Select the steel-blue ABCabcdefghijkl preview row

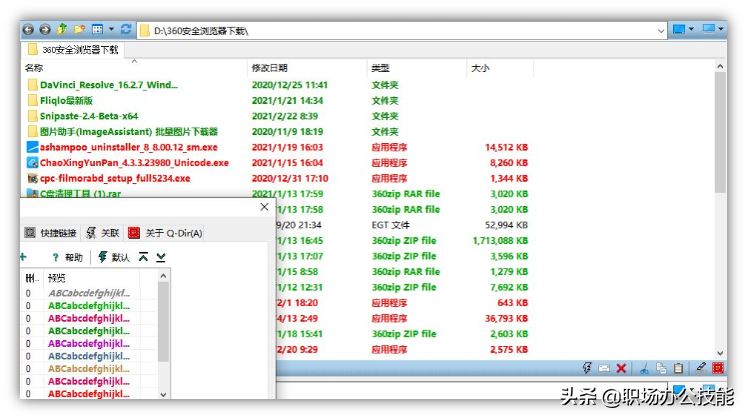pyautogui.click(x=89, y=356)
